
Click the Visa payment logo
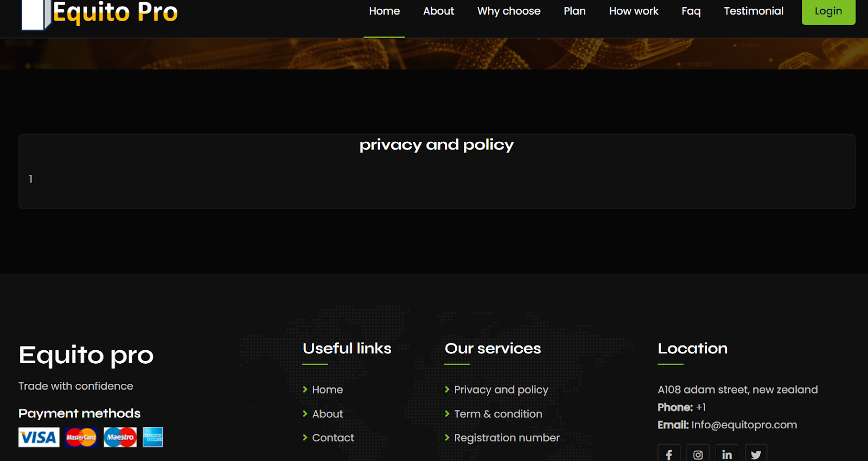point(39,437)
